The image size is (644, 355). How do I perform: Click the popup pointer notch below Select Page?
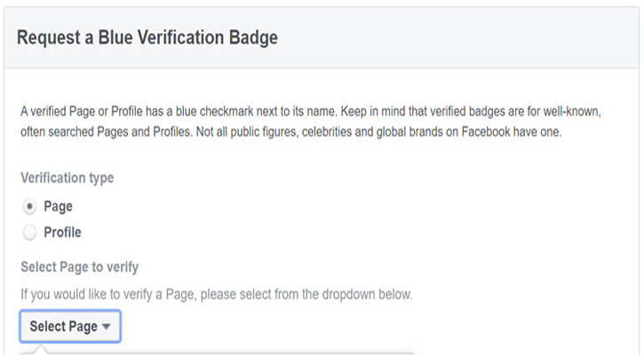(x=38, y=349)
